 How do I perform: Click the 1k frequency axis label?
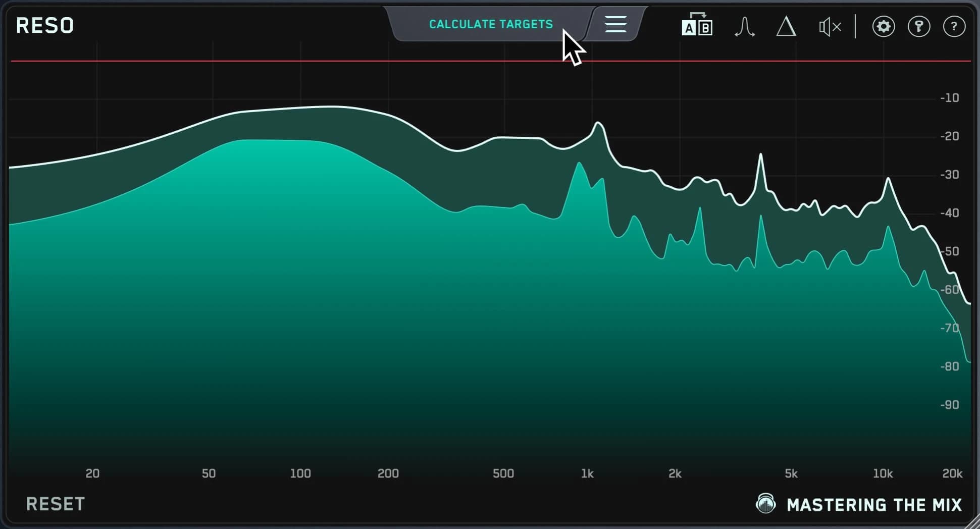click(587, 473)
